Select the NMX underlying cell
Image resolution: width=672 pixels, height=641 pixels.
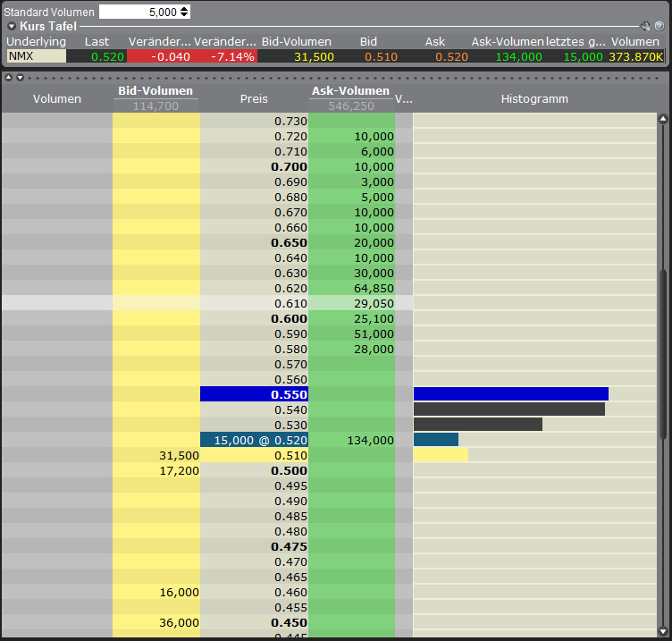(x=36, y=56)
